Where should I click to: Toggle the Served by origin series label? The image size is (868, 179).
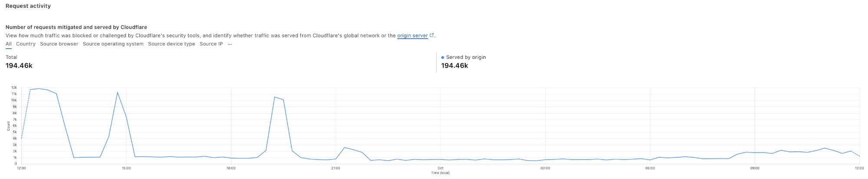466,57
